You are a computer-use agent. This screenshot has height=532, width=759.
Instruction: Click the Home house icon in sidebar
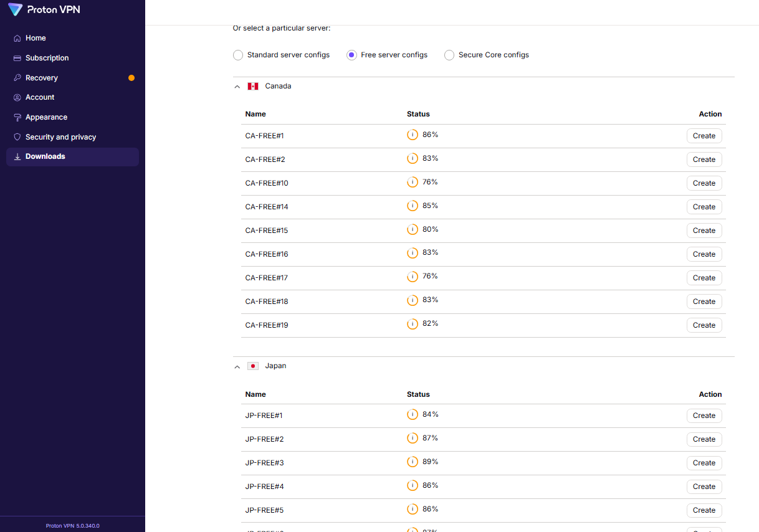(17, 38)
